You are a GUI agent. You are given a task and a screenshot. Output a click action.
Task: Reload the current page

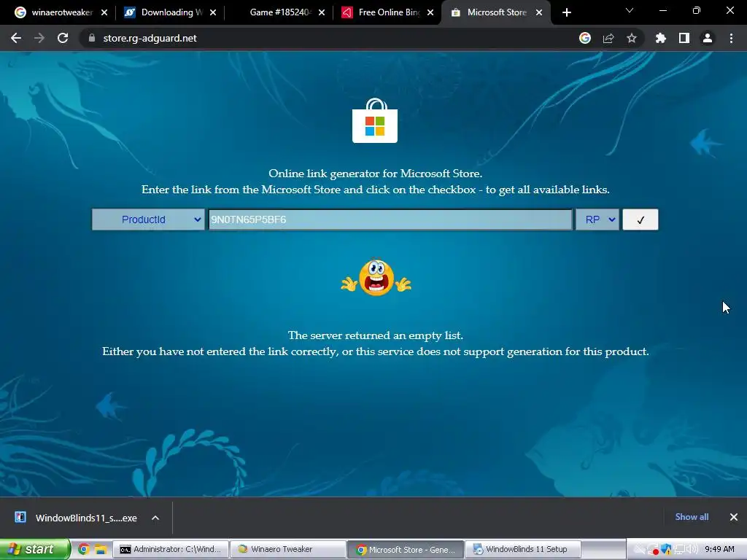click(63, 38)
